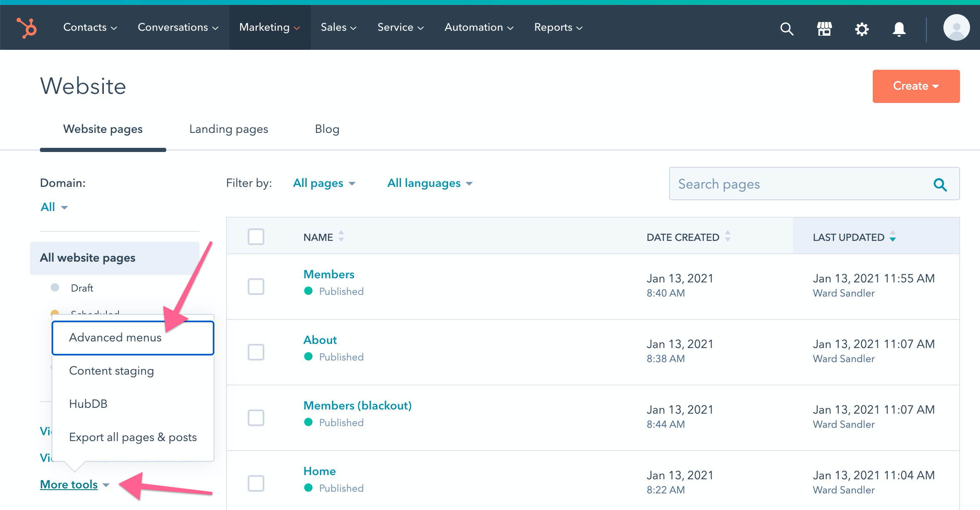Select Advanced menus from More tools
Screen dimensions: 980x510
tap(115, 337)
